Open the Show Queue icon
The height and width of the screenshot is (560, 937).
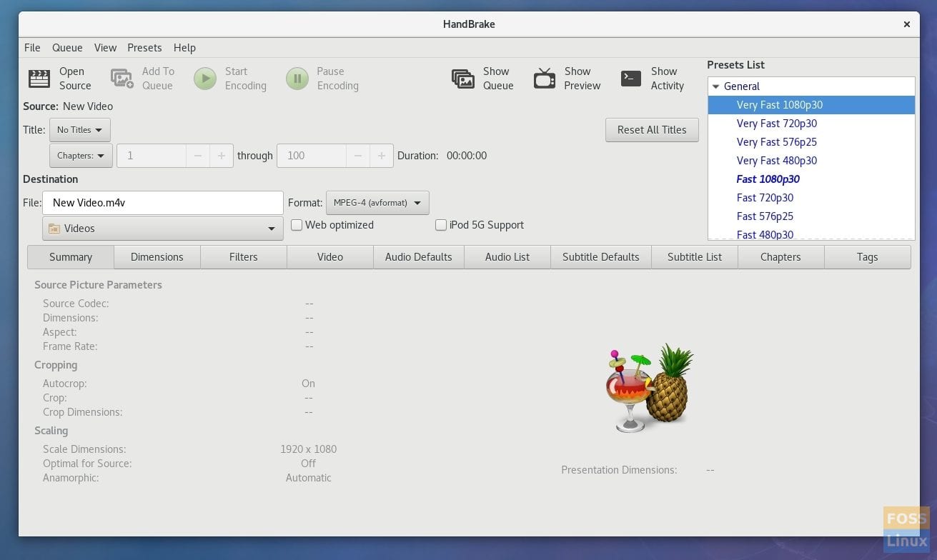pos(463,79)
